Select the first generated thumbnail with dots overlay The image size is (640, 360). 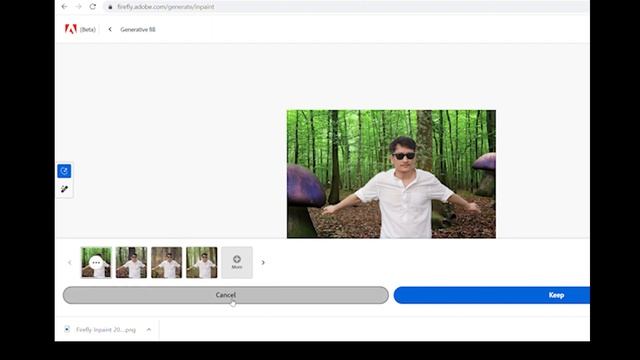96,262
